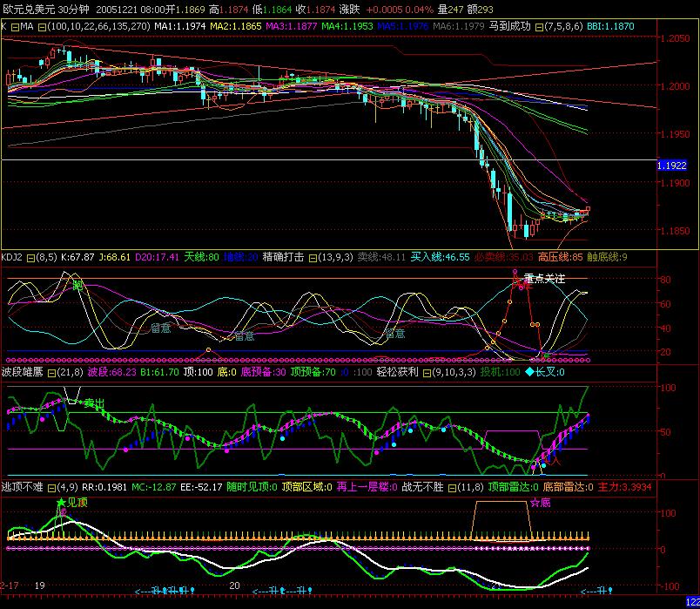Click the 20051221 08:00 timestamp
Screen dimensions: 700x609
[131, 10]
